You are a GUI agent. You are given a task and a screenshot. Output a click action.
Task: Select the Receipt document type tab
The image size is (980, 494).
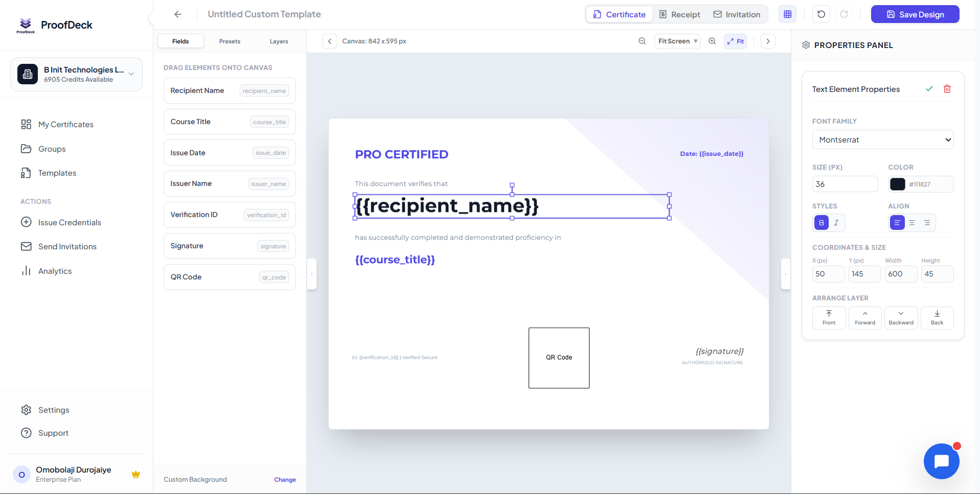tap(679, 14)
